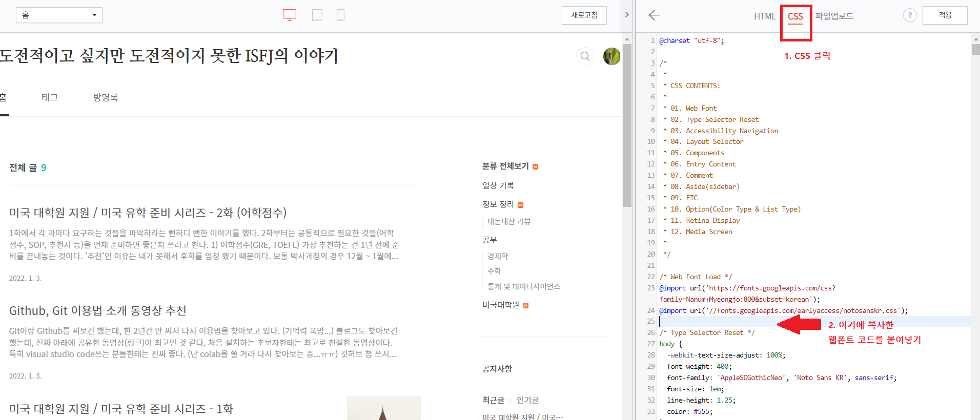This screenshot has width=980, height=420.
Task: Open the 태그 blog menu
Action: [50, 97]
